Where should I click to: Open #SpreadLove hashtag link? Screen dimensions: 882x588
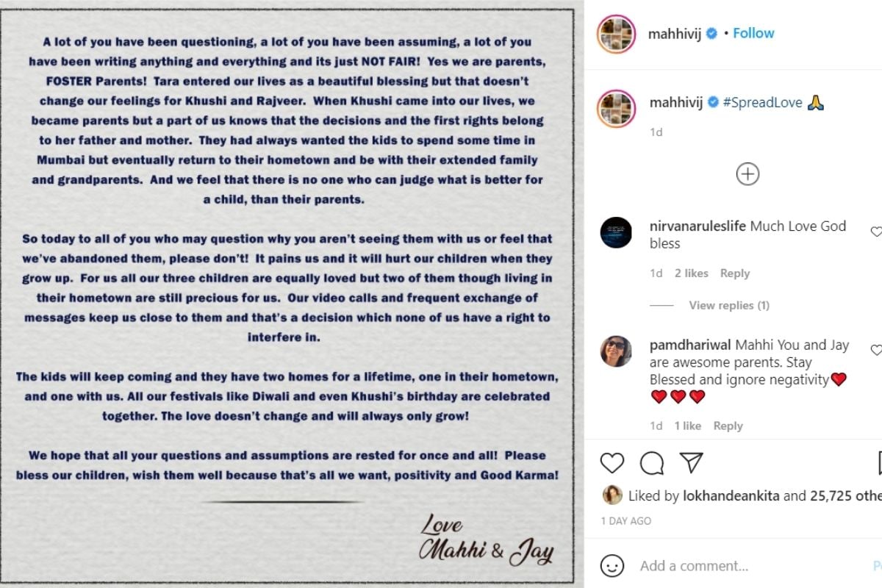coord(761,103)
